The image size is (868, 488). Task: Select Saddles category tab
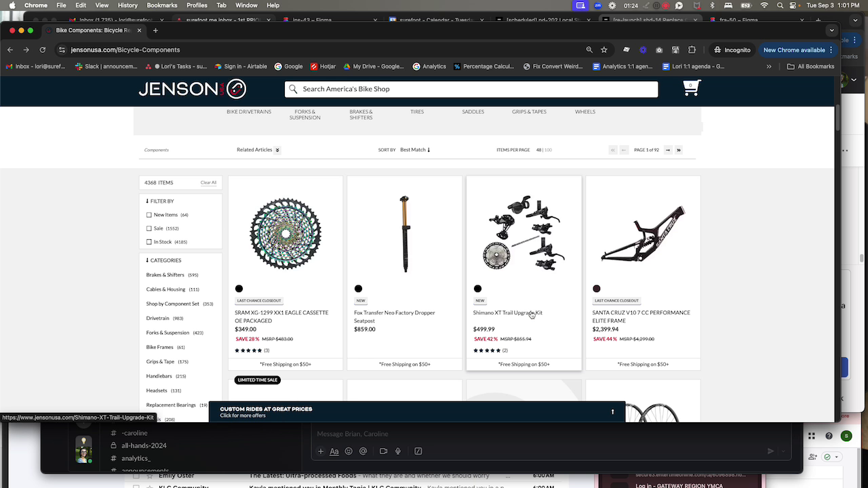coord(473,112)
